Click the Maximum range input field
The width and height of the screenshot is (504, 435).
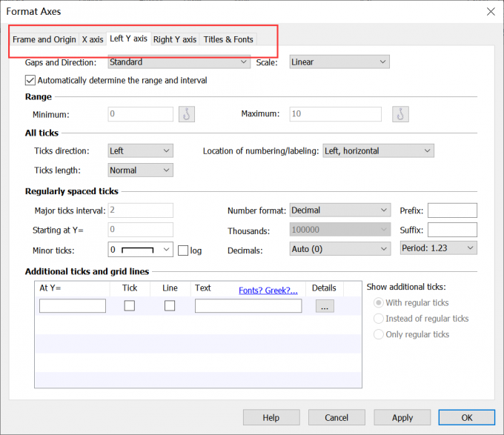tap(335, 113)
